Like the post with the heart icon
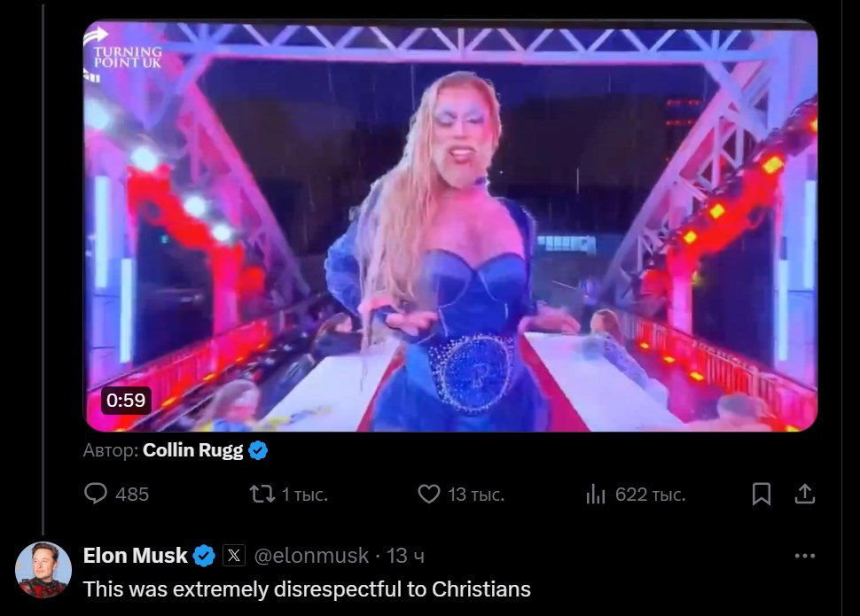Image resolution: width=860 pixels, height=616 pixels. tap(428, 494)
